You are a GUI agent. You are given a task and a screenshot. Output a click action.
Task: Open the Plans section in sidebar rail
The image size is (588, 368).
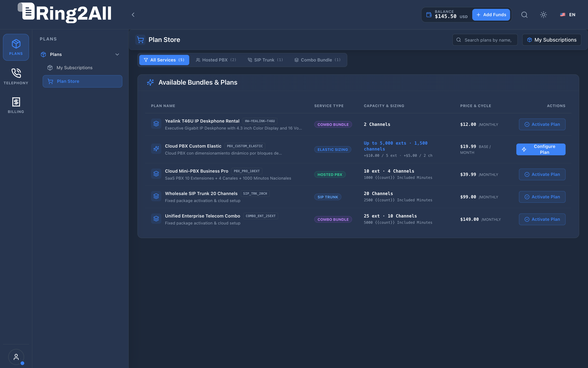(x=16, y=47)
